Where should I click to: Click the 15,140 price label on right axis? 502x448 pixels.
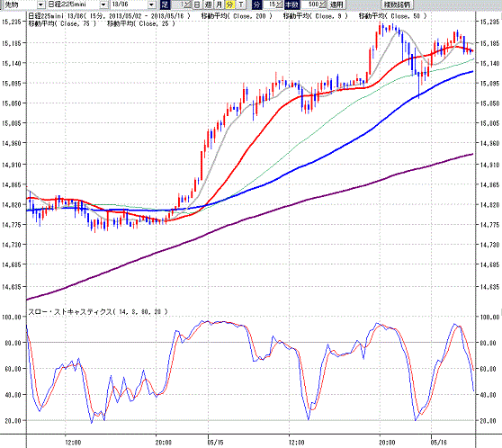click(489, 63)
